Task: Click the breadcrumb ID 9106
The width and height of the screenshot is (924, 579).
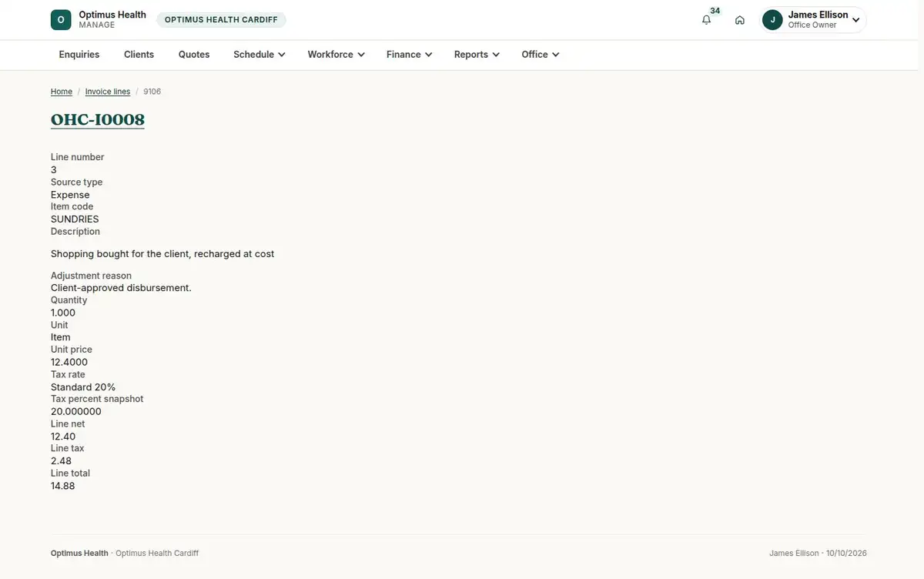Action: pos(152,92)
